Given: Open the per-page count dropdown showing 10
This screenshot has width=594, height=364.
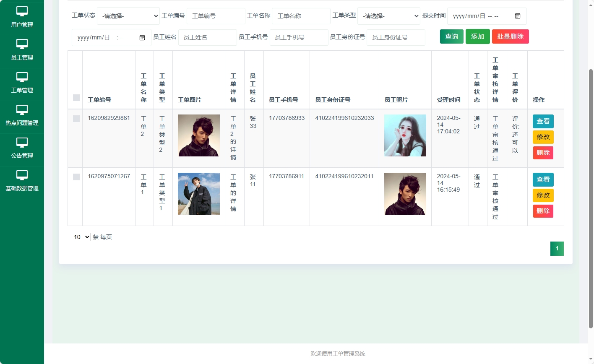Looking at the screenshot, I should coord(81,237).
